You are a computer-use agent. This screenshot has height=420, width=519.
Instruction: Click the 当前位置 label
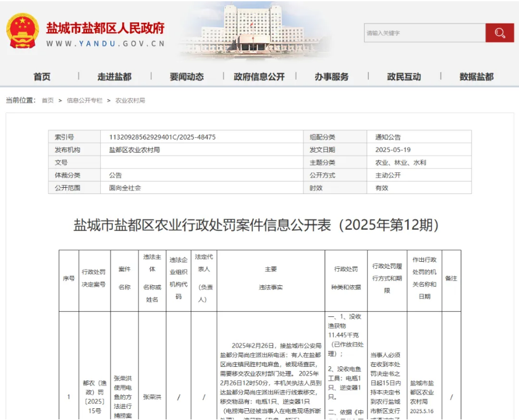[21, 100]
